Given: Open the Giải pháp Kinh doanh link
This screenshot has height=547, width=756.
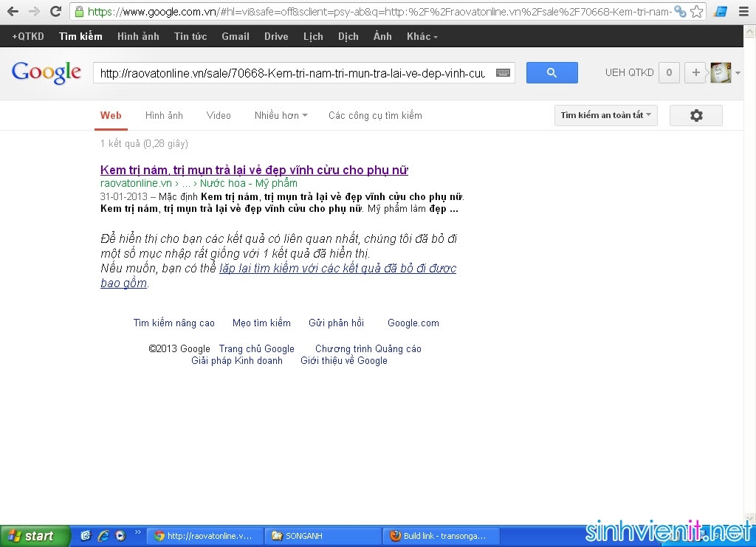Looking at the screenshot, I should 237,360.
